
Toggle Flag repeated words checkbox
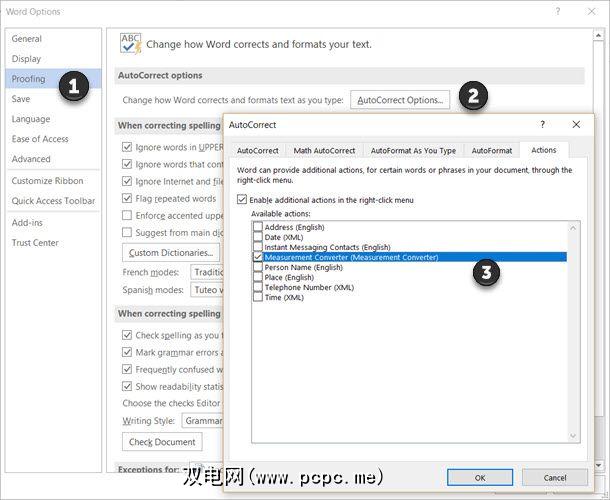(x=127, y=198)
